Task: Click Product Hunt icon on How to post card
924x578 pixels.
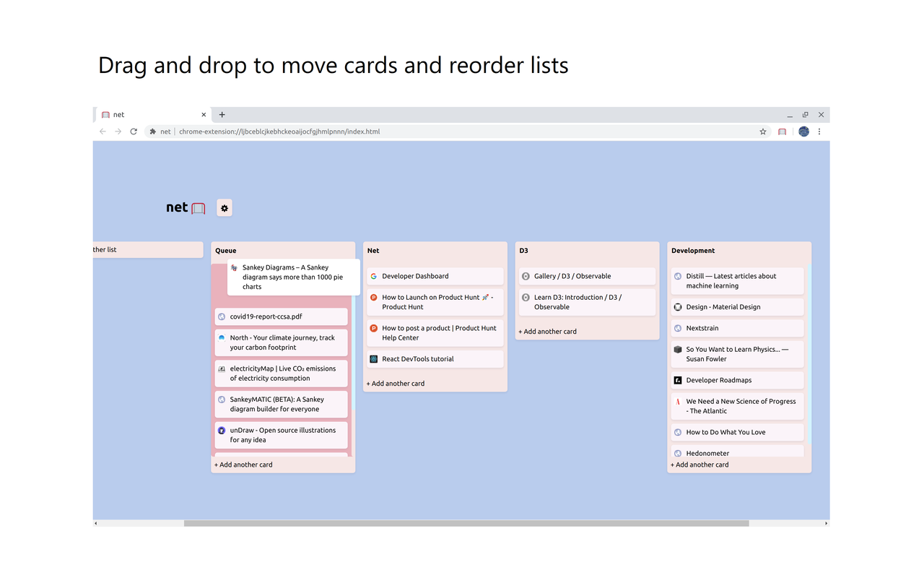Action: pyautogui.click(x=373, y=328)
